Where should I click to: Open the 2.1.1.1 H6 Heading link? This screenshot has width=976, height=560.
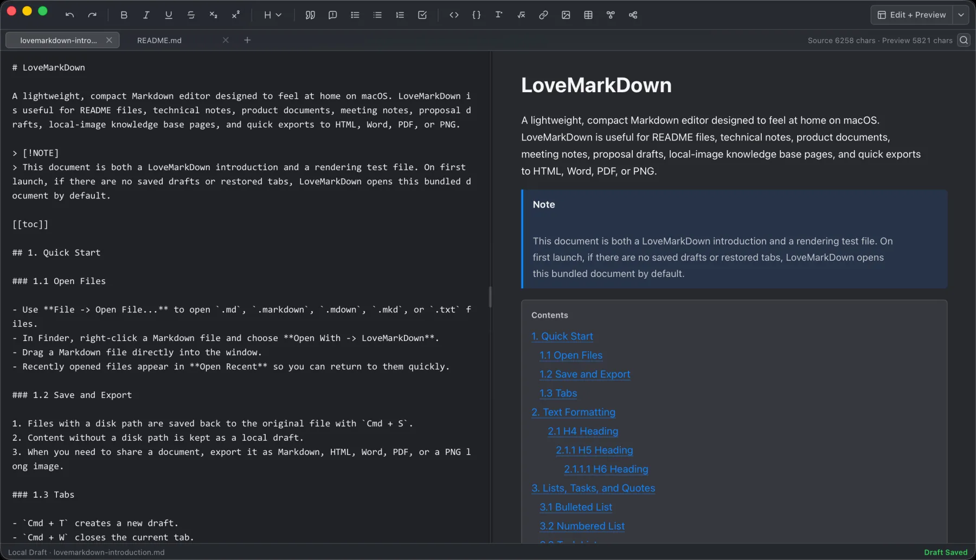[606, 469]
